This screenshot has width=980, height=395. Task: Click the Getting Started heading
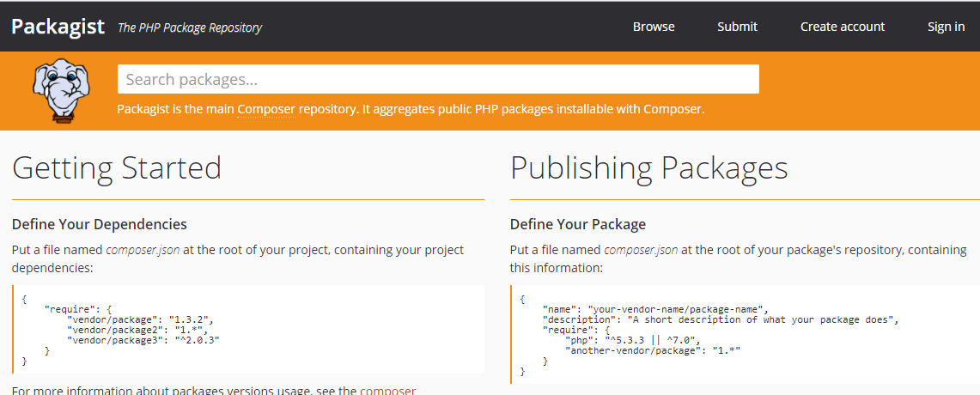point(117,167)
